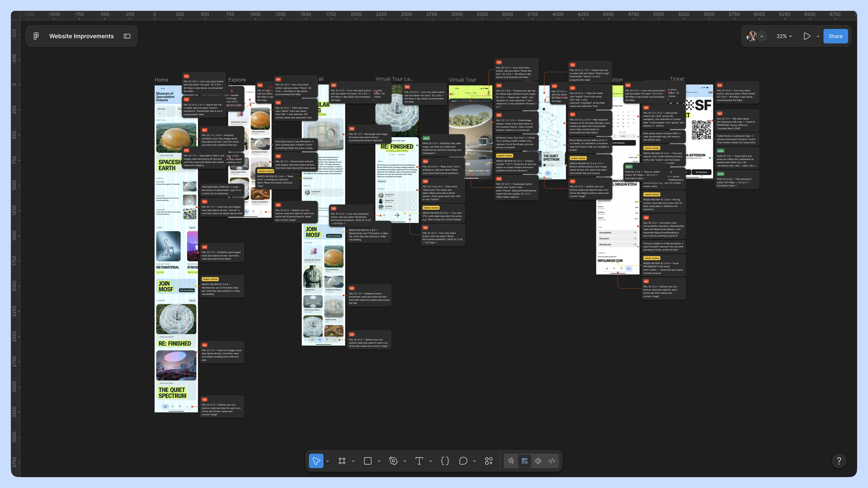Screen dimensions: 868x488
Task: Switch to the code brackets mode icon
Action: (552, 461)
